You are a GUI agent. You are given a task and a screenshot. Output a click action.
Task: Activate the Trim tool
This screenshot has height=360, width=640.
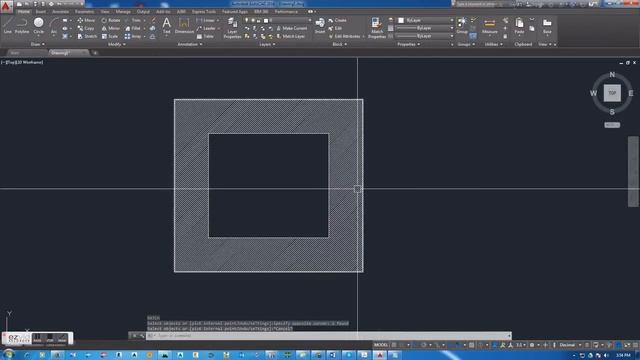click(x=133, y=20)
